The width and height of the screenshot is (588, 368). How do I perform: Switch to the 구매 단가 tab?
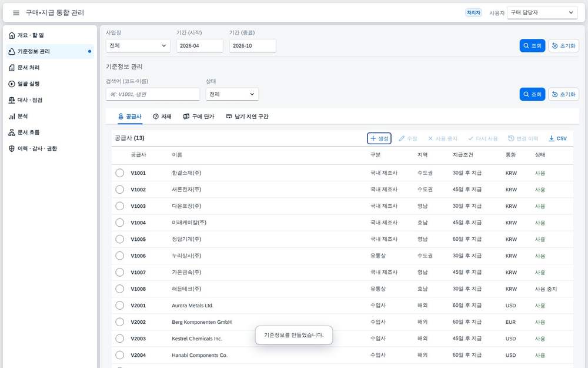[x=199, y=117]
